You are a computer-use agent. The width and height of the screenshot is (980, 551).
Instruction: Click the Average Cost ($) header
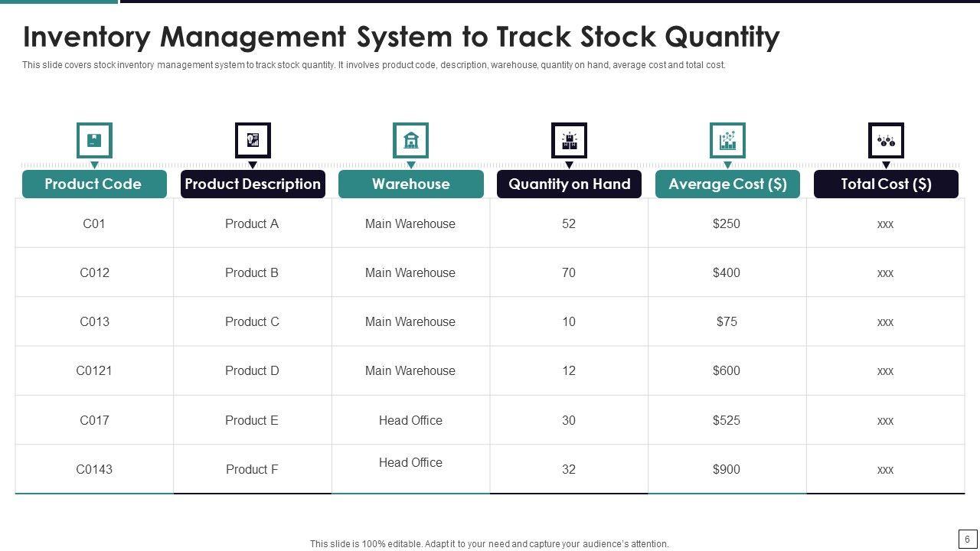[727, 184]
